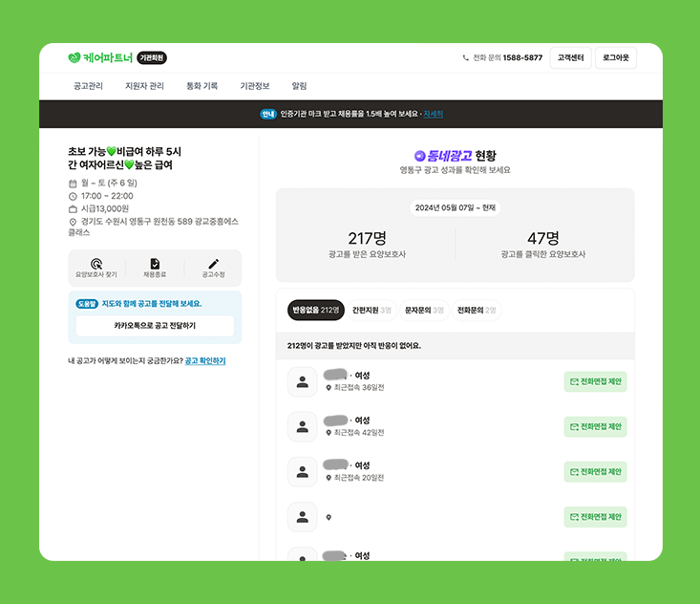Click the 안내 badge in the black banner
Screen dimensions: 700x604
(268, 114)
